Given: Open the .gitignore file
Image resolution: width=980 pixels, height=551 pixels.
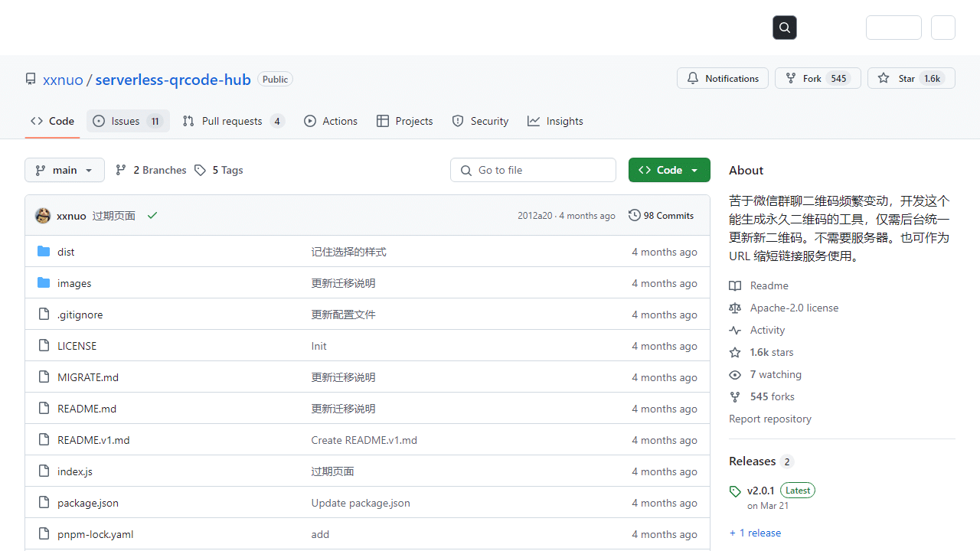Looking at the screenshot, I should tap(80, 315).
